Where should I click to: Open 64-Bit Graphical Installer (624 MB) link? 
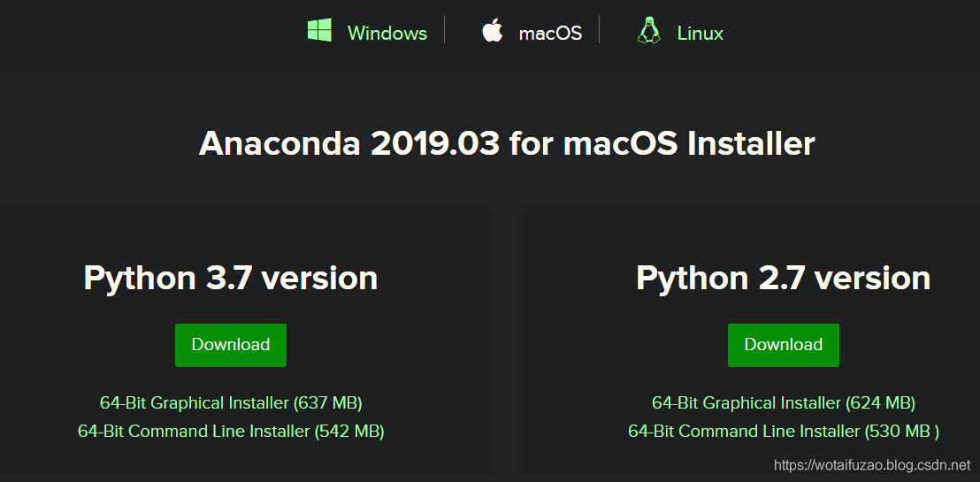[783, 403]
